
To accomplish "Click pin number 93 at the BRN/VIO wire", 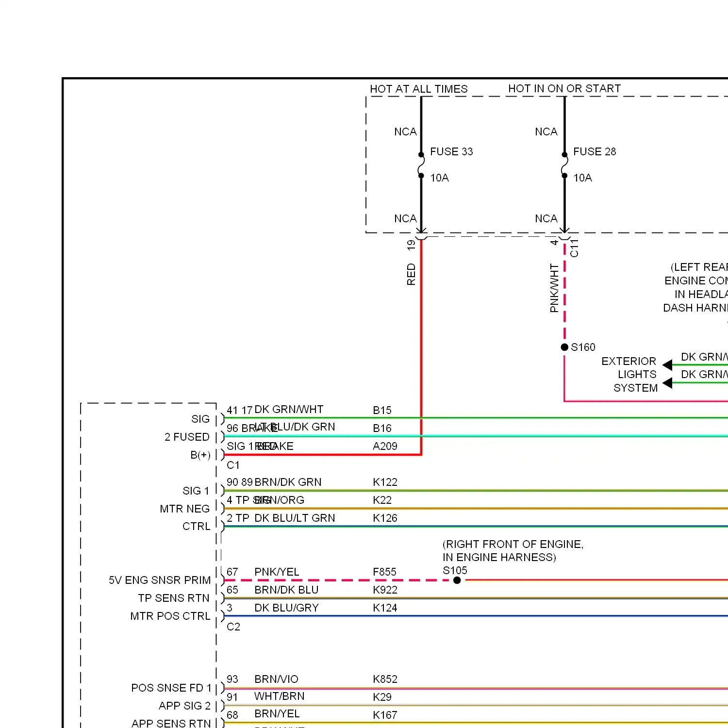I will point(232,679).
